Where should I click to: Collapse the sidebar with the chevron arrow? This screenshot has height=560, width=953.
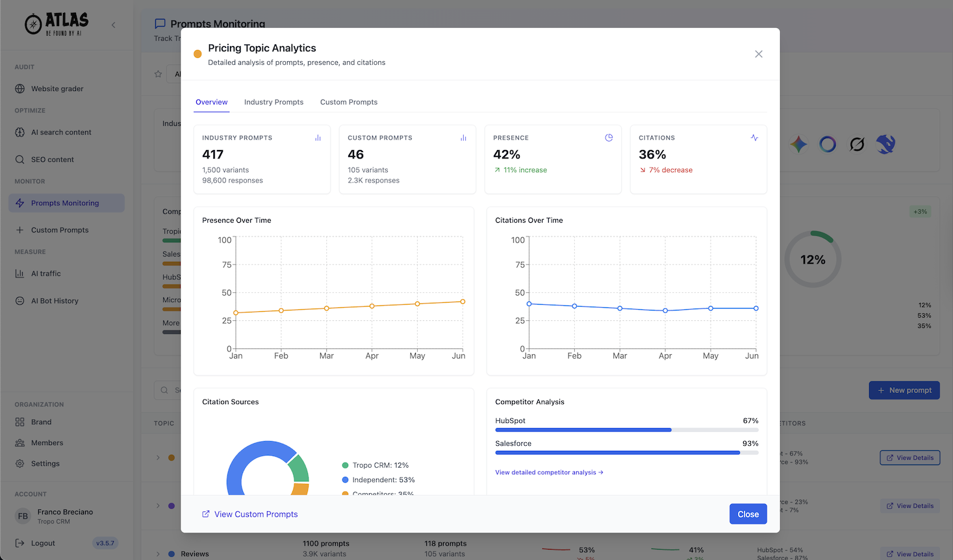coord(114,25)
